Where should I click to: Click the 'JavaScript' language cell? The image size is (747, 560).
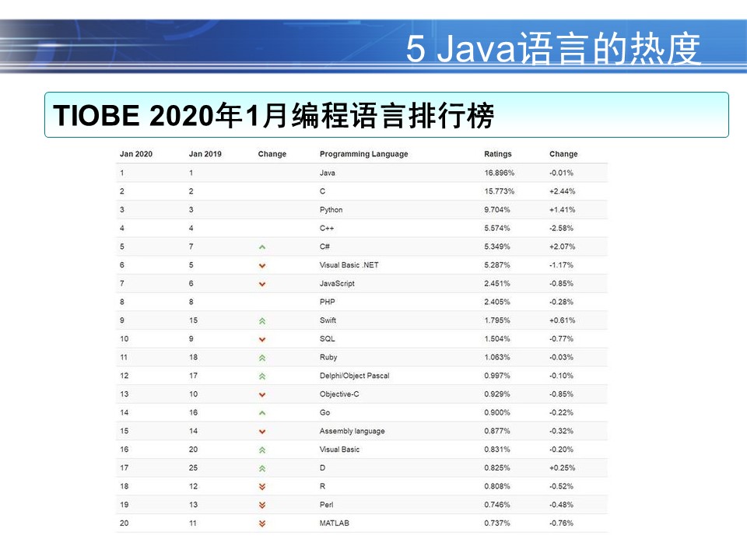click(x=337, y=283)
